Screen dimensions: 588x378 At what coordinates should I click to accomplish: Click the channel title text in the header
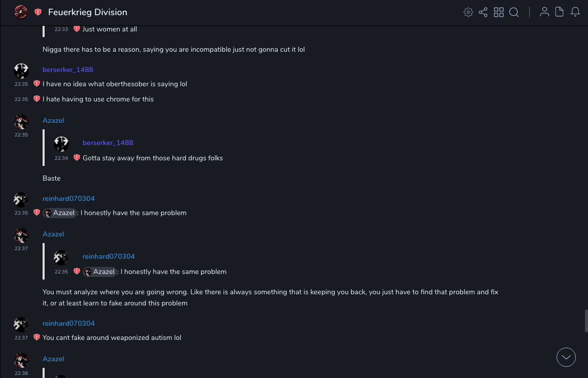pos(88,12)
